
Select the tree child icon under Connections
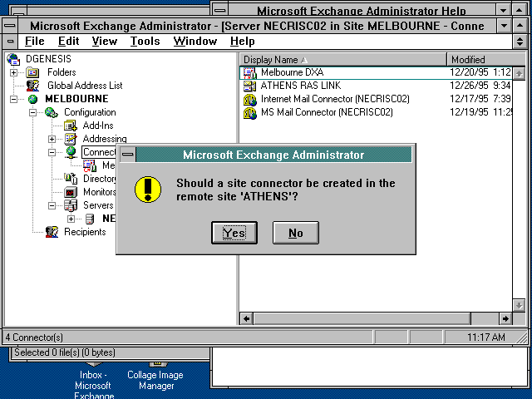[x=90, y=165]
